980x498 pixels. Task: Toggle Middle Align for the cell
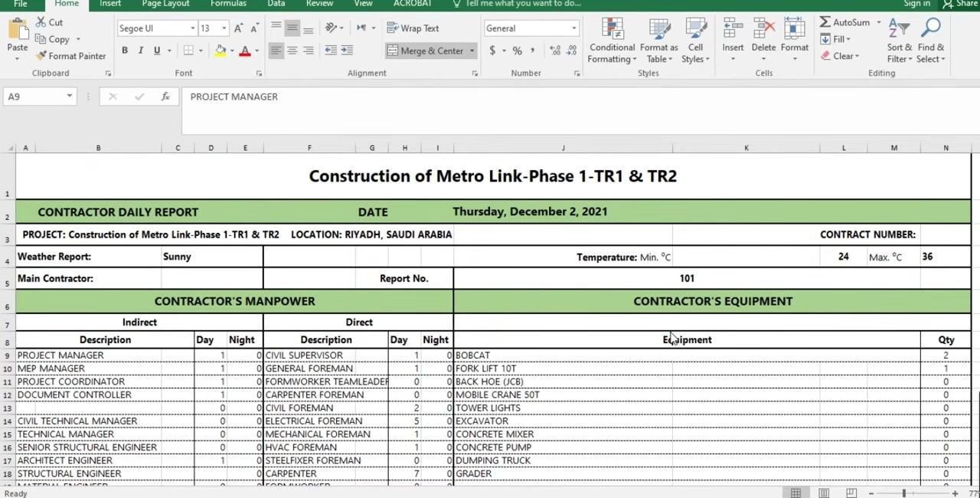pyautogui.click(x=292, y=28)
